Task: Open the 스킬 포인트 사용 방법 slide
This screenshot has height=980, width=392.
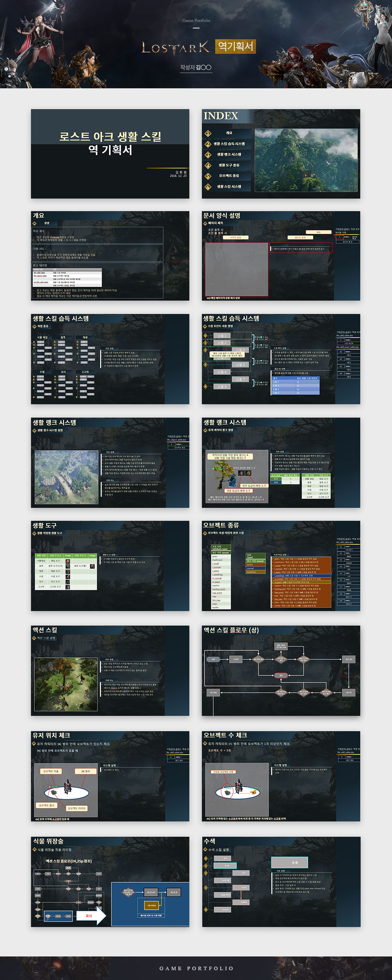Action: [281, 359]
